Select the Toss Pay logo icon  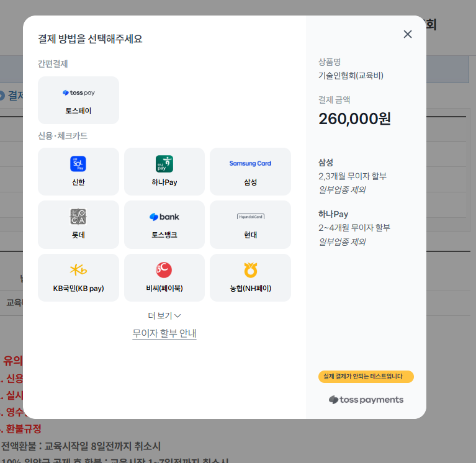pos(78,92)
